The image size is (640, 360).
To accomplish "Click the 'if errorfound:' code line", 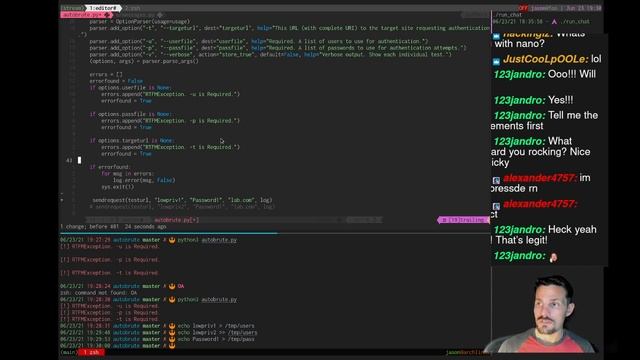I will 110,167.
